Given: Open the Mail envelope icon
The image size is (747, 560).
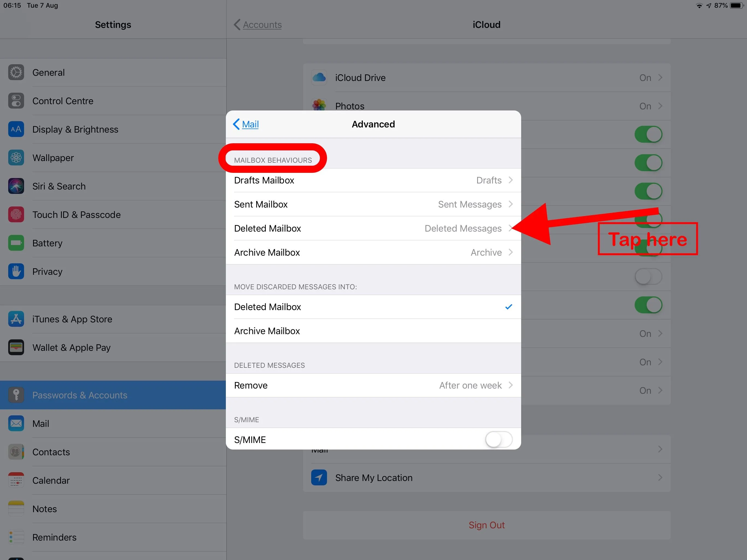Looking at the screenshot, I should tap(16, 423).
